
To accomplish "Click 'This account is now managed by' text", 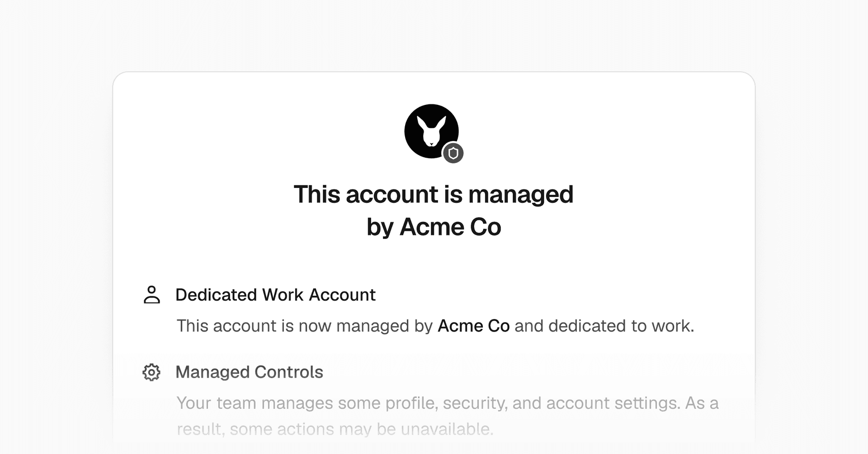I will (305, 326).
